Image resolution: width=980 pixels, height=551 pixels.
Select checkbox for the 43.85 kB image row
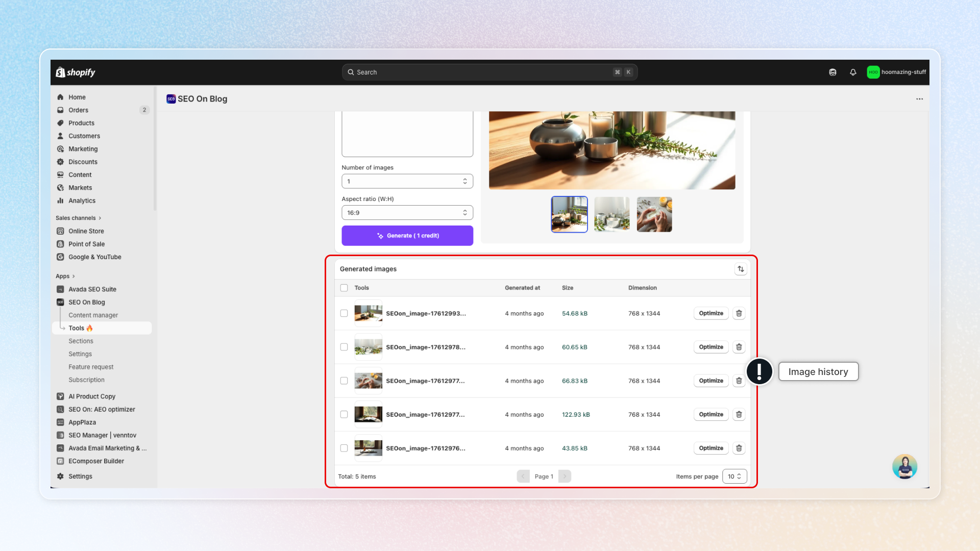pos(344,448)
